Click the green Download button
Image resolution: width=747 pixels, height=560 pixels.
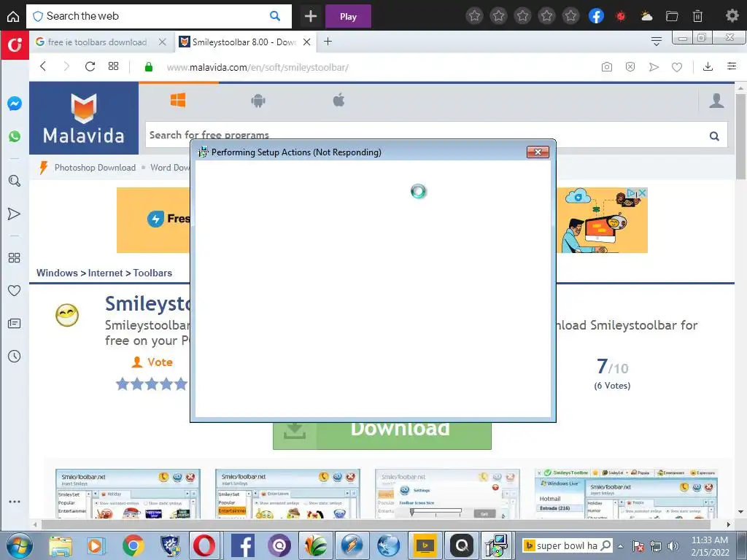(382, 435)
